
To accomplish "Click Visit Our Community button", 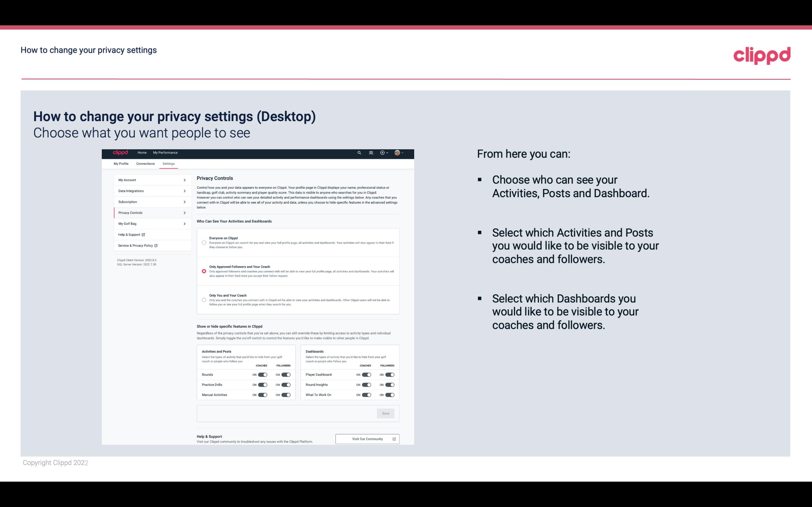I will coord(367,439).
